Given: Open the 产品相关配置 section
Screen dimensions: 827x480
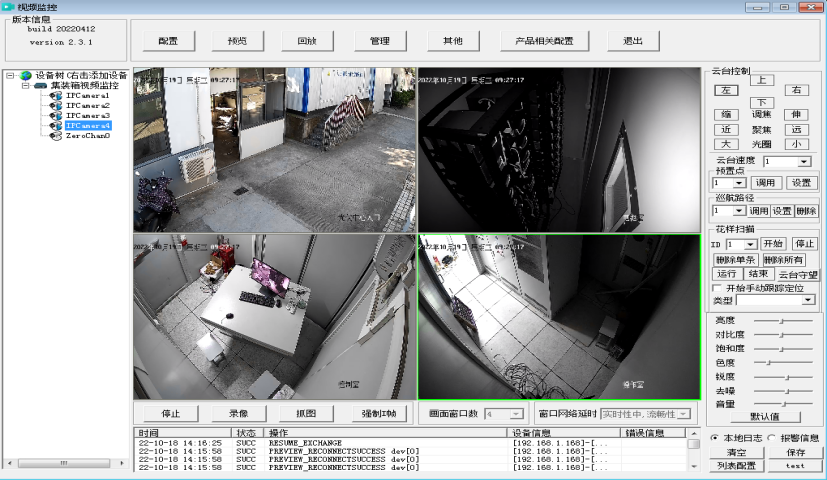Looking at the screenshot, I should 544,42.
